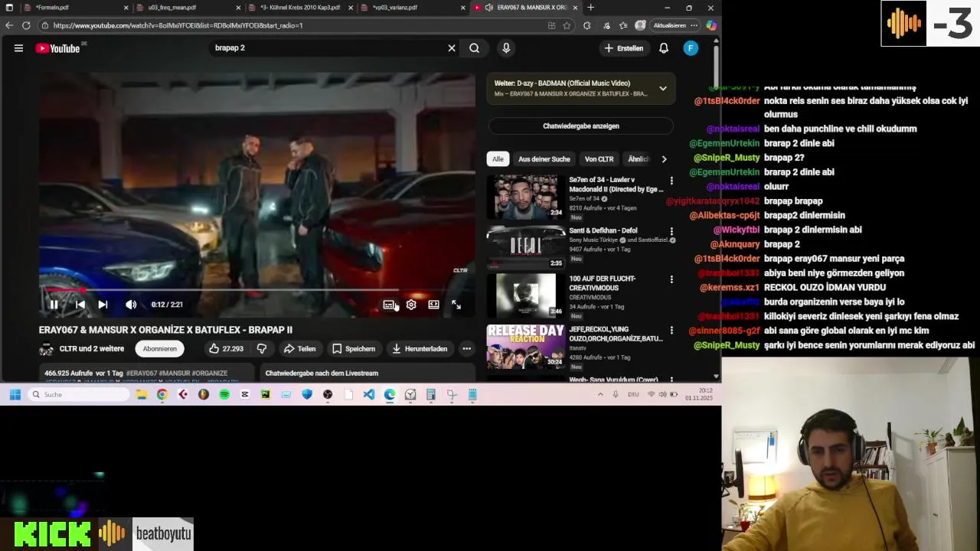
Task: Open File Explorer from the taskbar
Action: (142, 394)
